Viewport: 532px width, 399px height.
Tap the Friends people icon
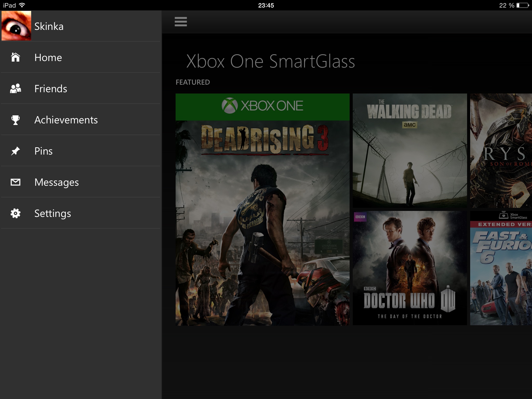[x=16, y=88]
